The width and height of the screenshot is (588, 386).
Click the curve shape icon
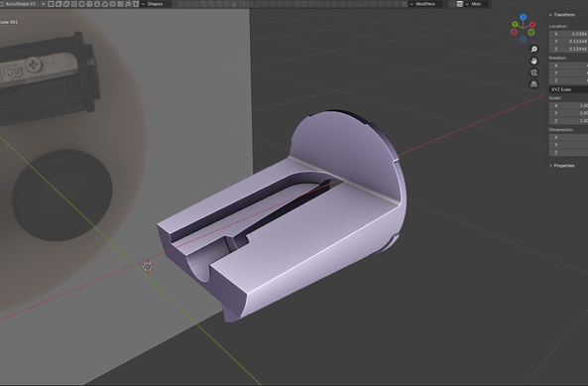point(128,4)
